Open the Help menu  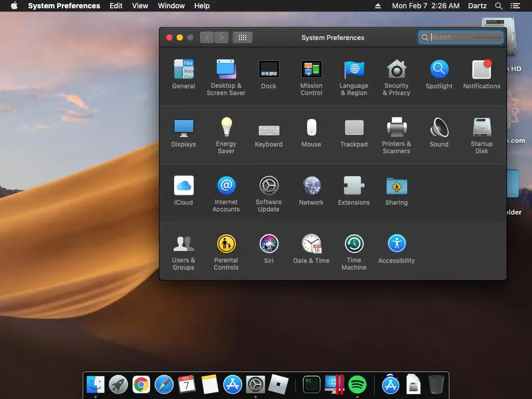point(202,6)
